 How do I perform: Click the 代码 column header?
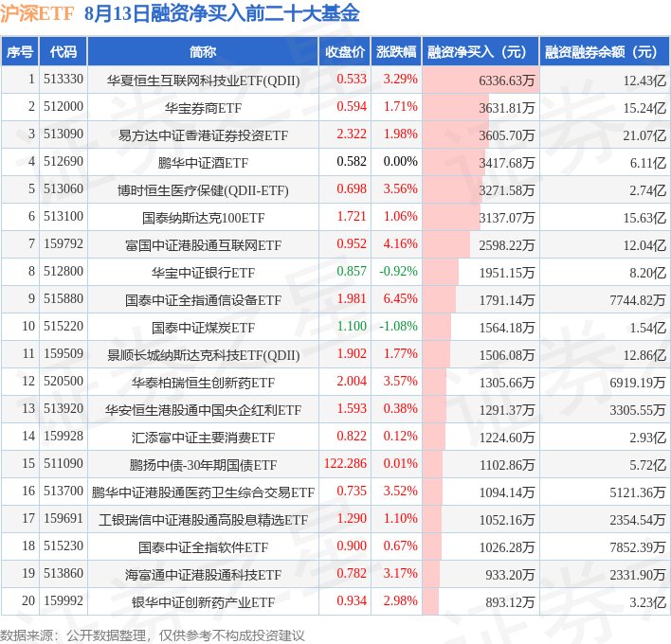coord(63,52)
